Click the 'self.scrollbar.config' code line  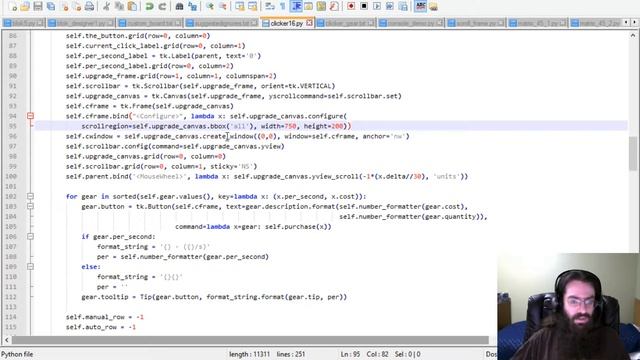pyautogui.click(x=175, y=146)
